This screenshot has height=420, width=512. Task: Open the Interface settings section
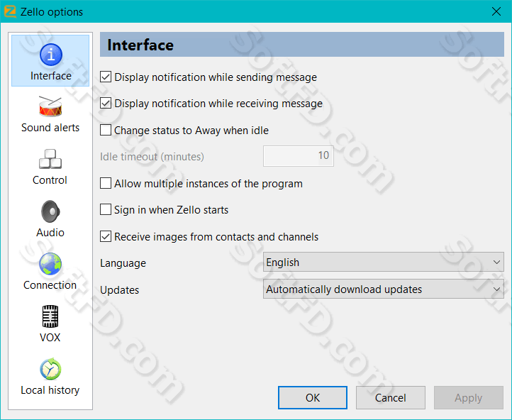coord(50,61)
